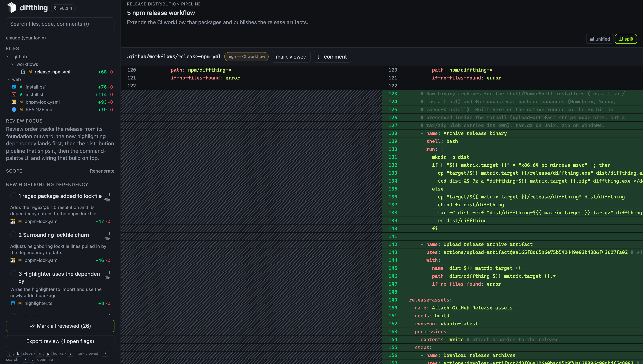Click the comment speech-bubble icon
The height and width of the screenshot is (364, 643).
(320, 57)
